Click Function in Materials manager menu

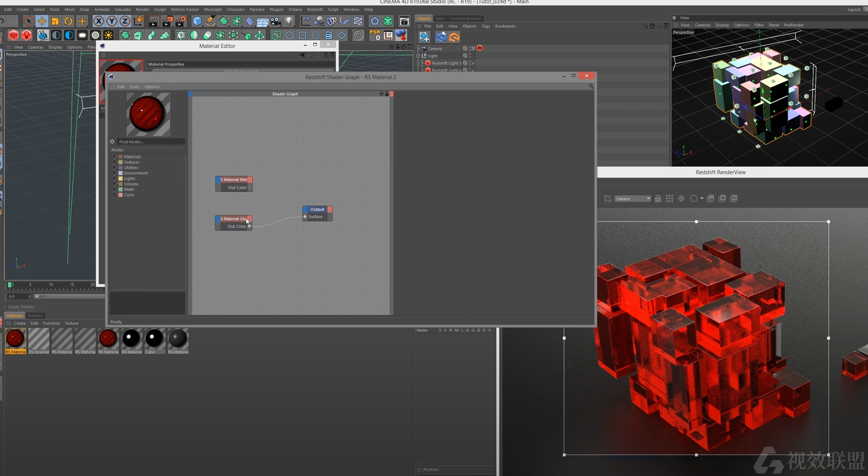tap(51, 323)
